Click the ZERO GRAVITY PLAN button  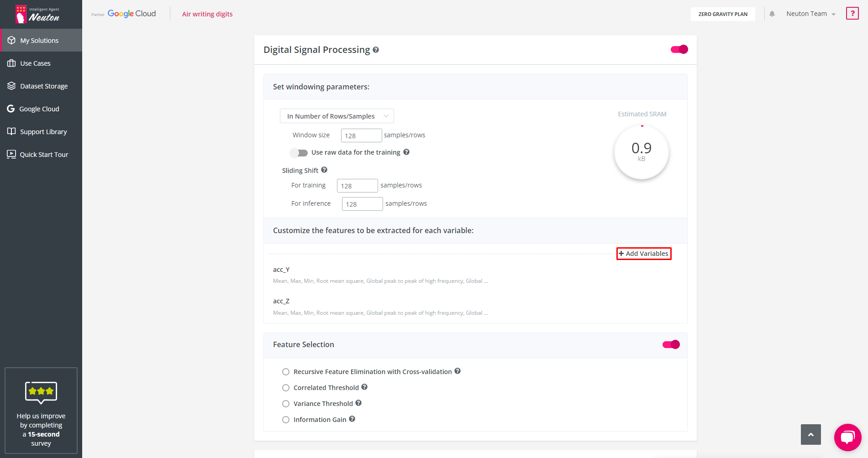723,14
